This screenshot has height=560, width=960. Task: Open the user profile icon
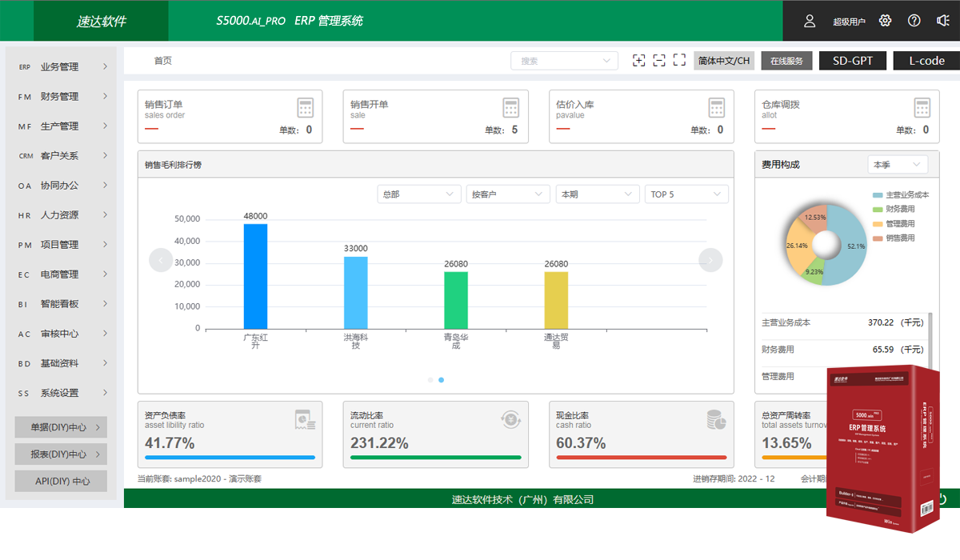click(x=810, y=21)
